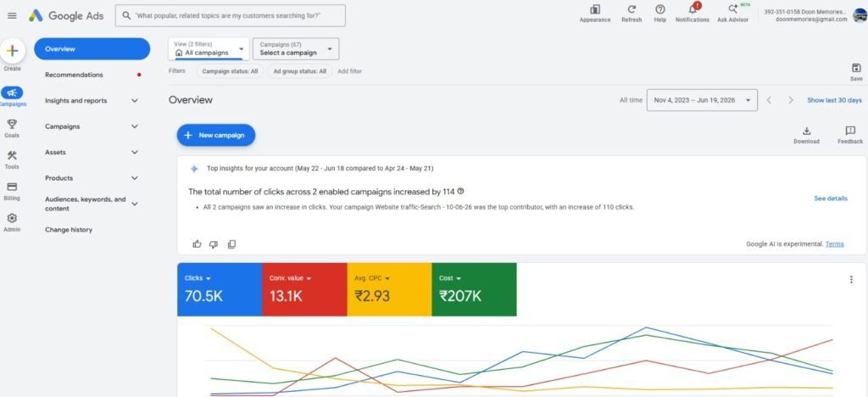Viewport: 868px width, 397px height.
Task: Open Ask Advisor beta icon
Action: click(733, 9)
